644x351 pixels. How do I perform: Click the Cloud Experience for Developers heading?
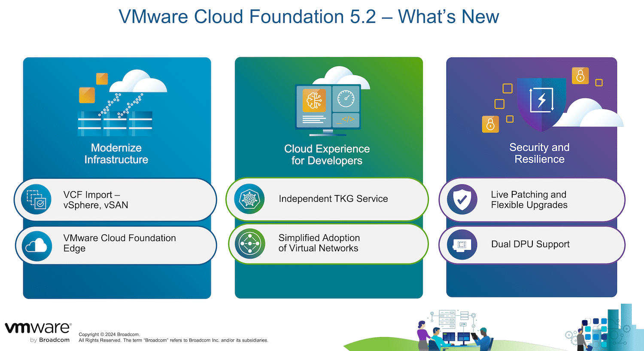point(327,155)
